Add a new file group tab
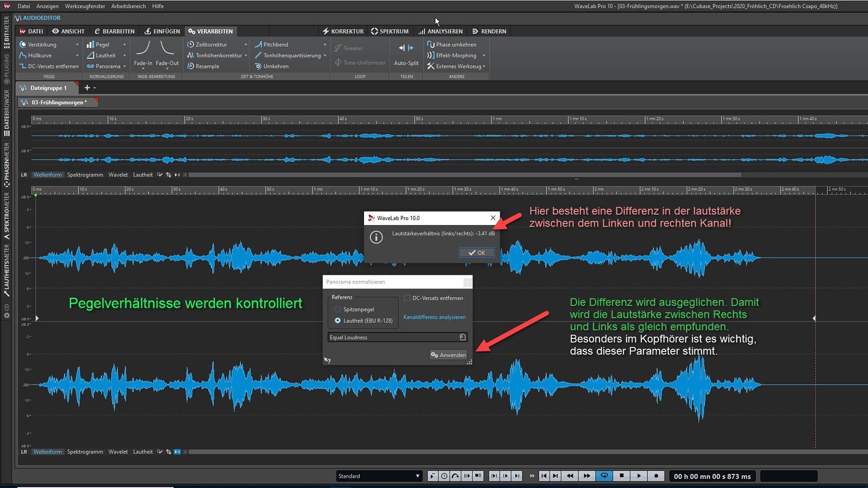Viewport: 868px width, 488px height. pyautogui.click(x=87, y=88)
